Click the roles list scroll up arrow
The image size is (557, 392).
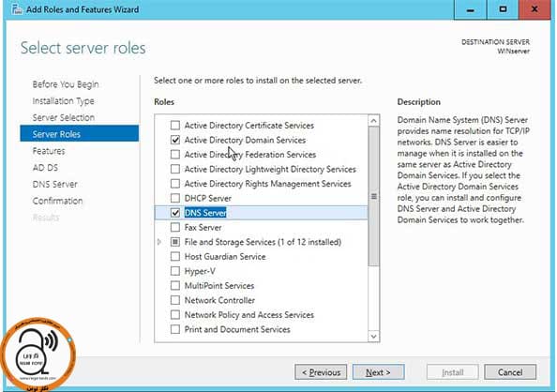pos(373,121)
